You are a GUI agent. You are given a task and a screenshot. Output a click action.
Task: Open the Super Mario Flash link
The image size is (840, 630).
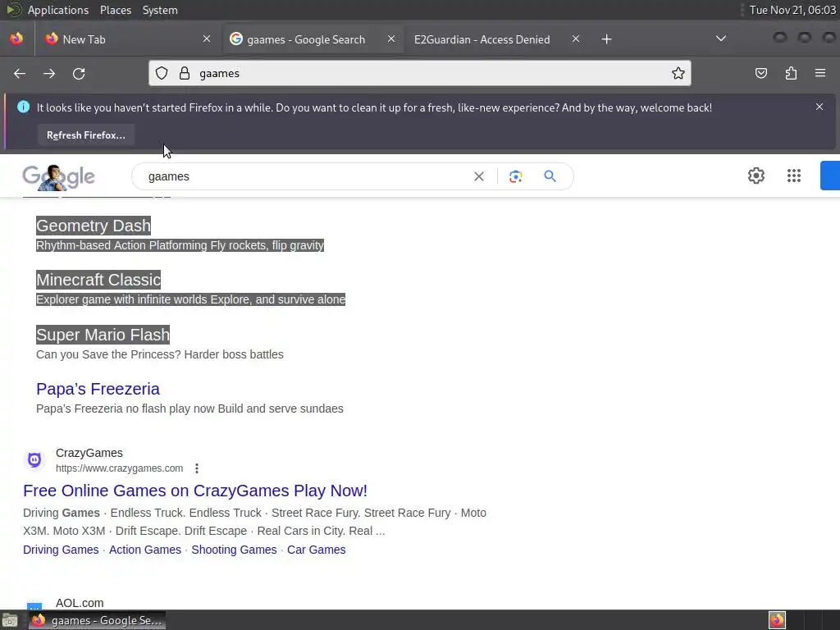click(x=103, y=335)
